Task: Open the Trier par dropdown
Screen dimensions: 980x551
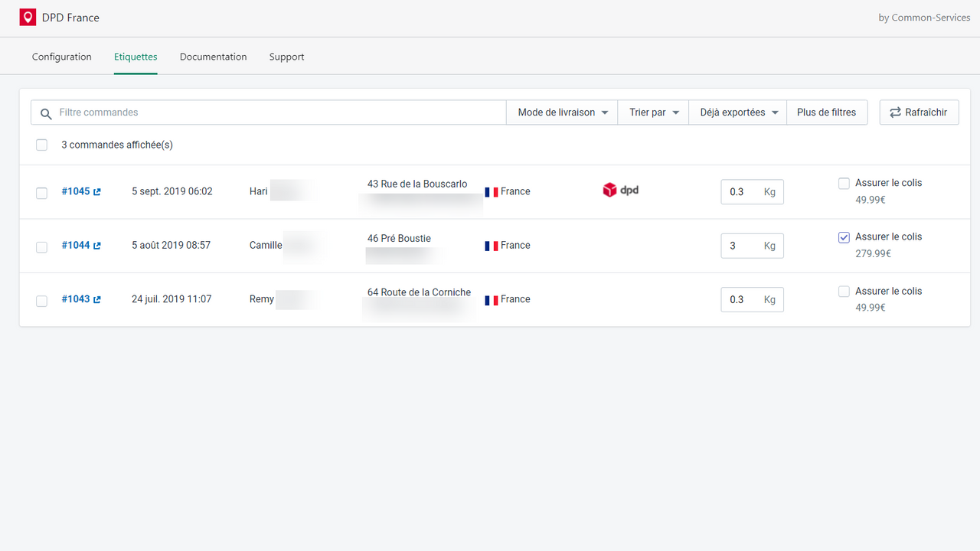Action: point(652,112)
